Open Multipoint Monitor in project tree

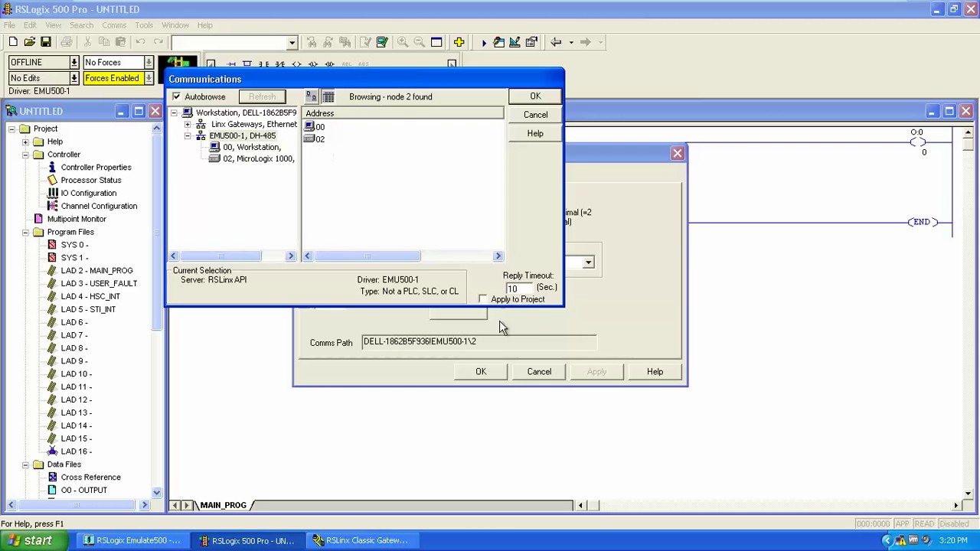click(77, 219)
